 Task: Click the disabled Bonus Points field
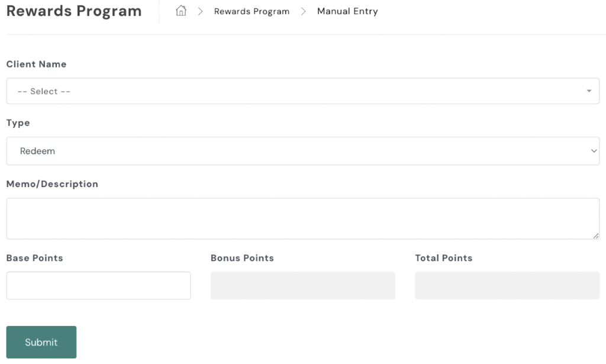pyautogui.click(x=302, y=286)
